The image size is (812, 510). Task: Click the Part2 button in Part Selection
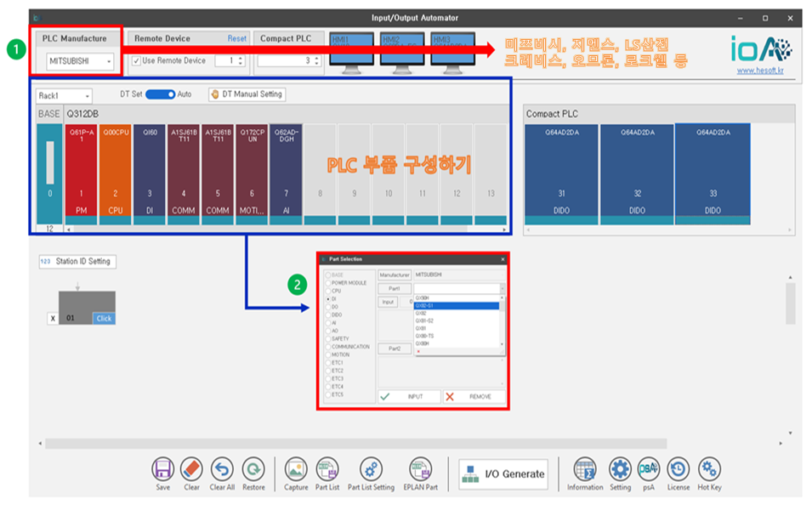click(395, 348)
